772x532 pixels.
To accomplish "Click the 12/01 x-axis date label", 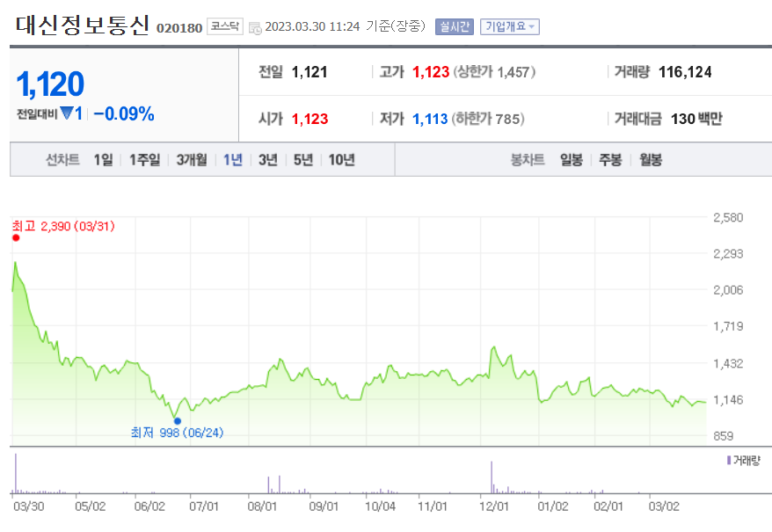I will [x=494, y=506].
